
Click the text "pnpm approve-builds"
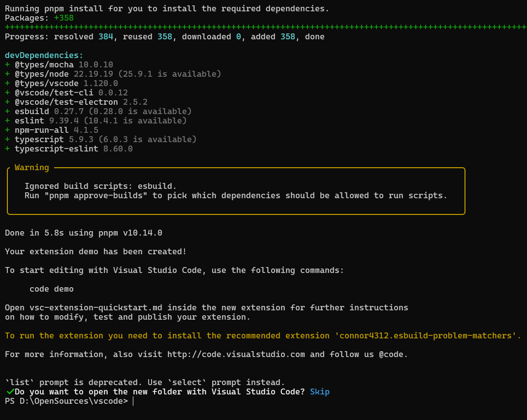pos(96,196)
